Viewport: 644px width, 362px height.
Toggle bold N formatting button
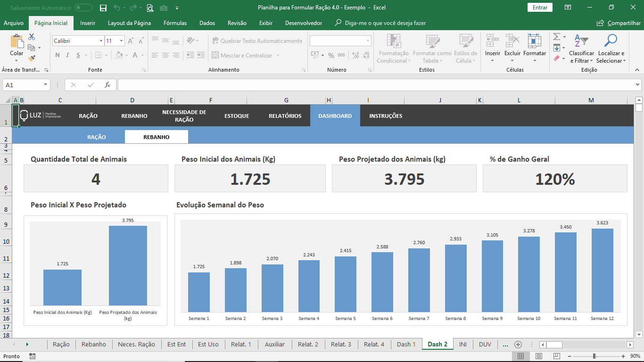pos(58,55)
